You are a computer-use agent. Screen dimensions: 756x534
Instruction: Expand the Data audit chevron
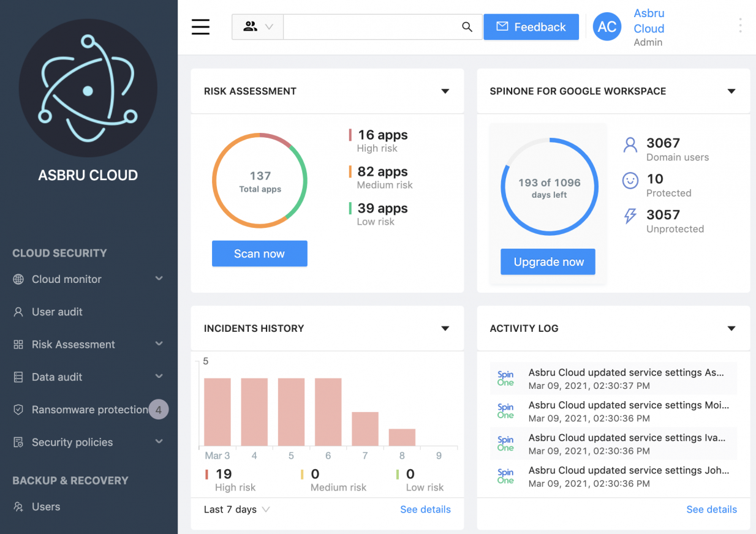pyautogui.click(x=159, y=376)
